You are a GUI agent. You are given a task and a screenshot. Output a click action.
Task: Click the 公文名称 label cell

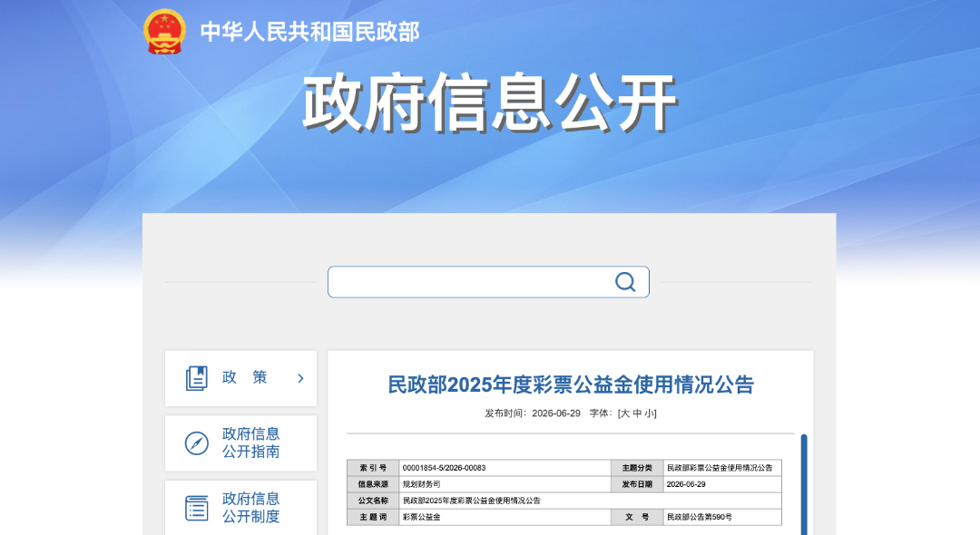[373, 500]
